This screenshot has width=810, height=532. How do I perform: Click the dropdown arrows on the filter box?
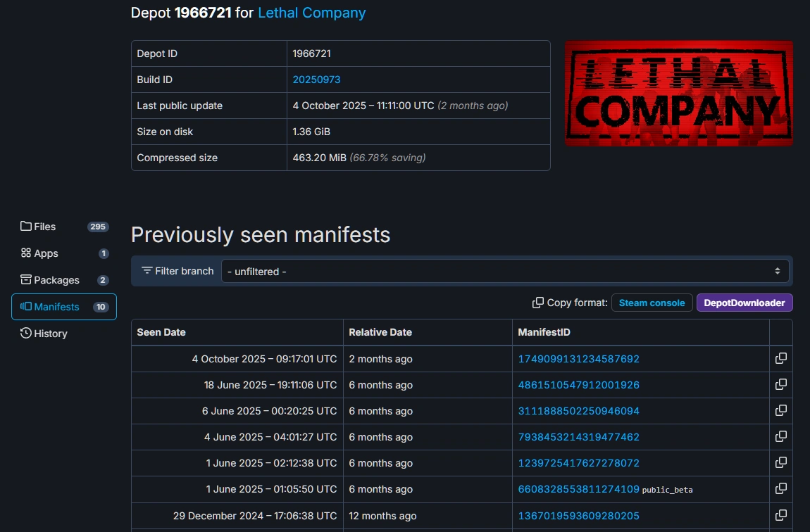coord(777,271)
